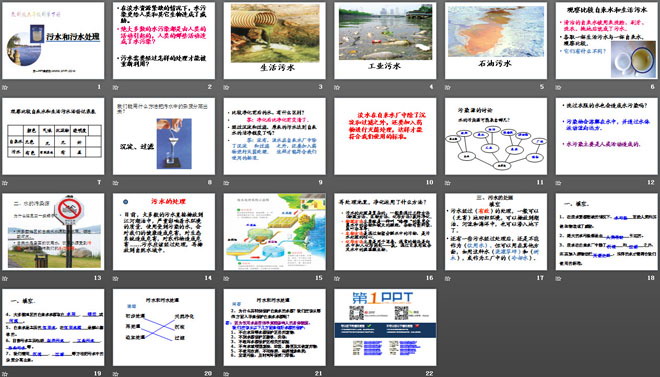This screenshot has height=377, width=660.
Task: Select the 生活污水 pipe photo slide
Action: pyautogui.click(x=274, y=40)
